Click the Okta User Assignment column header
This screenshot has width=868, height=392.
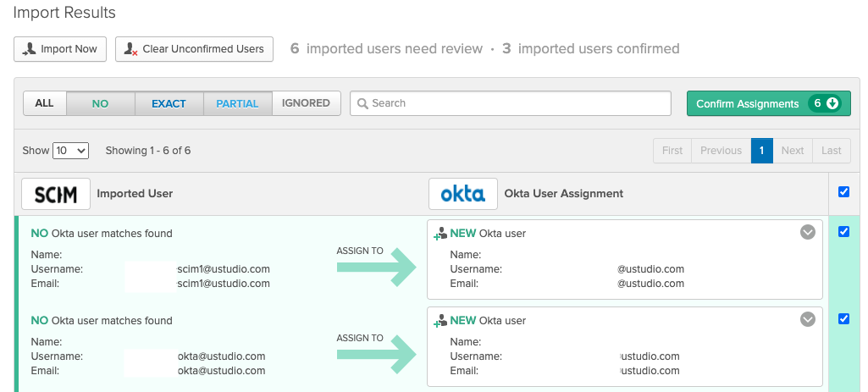click(x=563, y=194)
